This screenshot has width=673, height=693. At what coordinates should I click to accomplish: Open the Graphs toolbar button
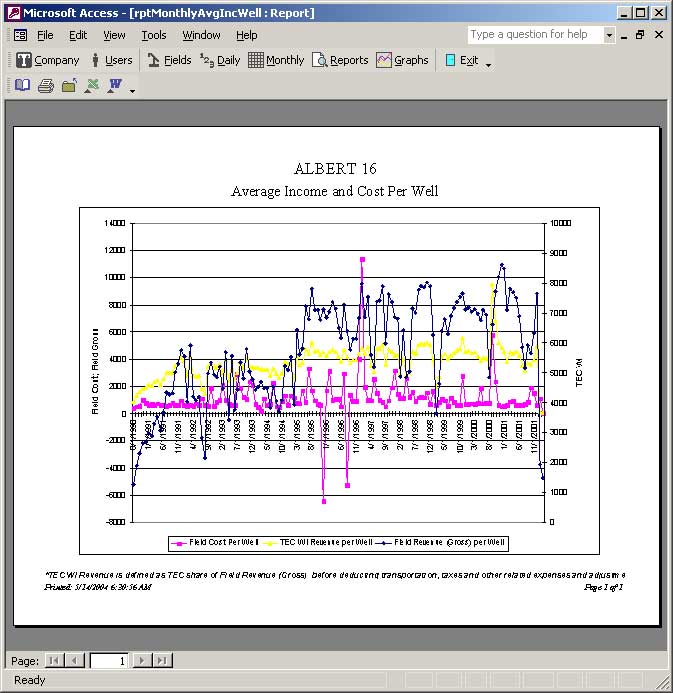[x=402, y=60]
